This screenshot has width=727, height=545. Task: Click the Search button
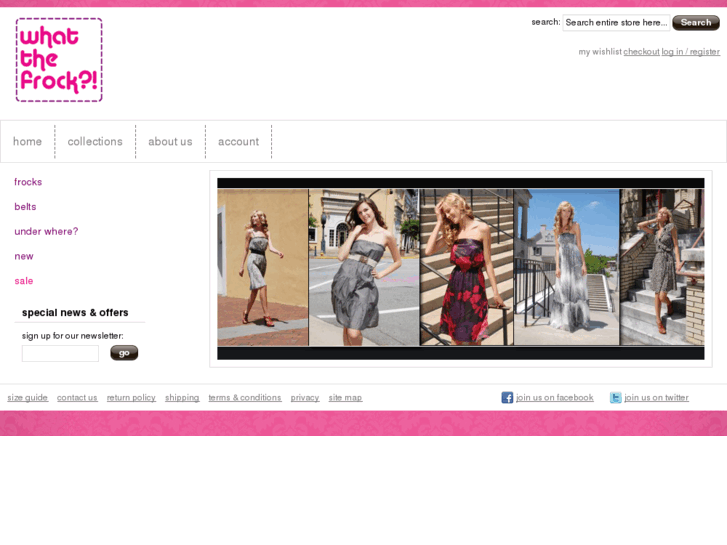[x=696, y=22]
